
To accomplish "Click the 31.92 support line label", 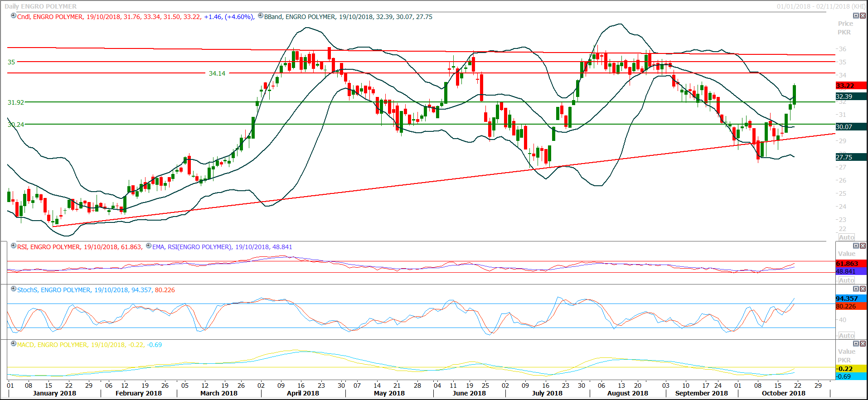I will pyautogui.click(x=16, y=102).
